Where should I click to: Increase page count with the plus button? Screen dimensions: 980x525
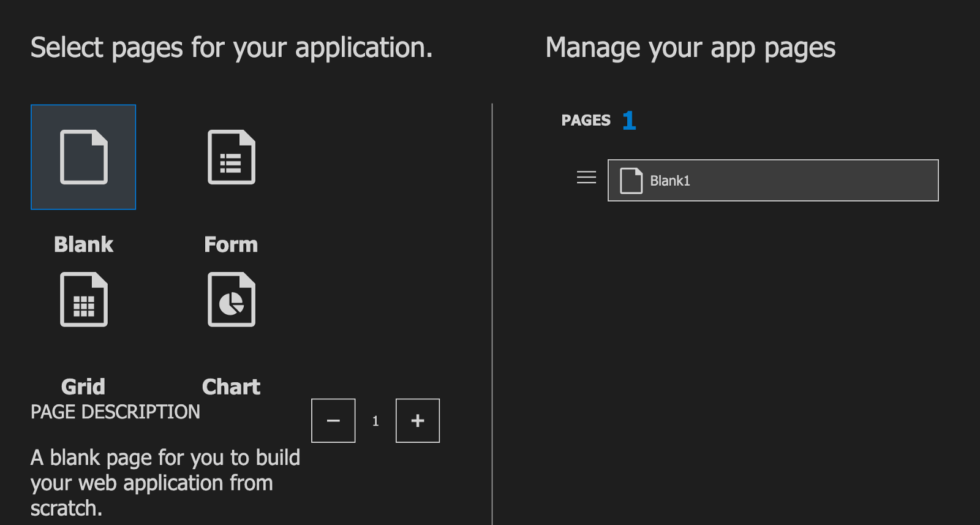[418, 421]
